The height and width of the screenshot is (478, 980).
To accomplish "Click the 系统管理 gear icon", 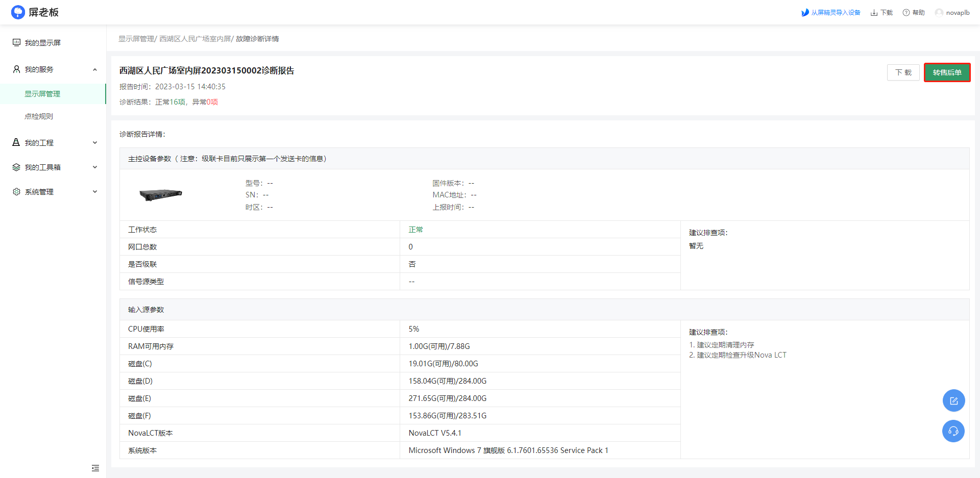I will [16, 191].
